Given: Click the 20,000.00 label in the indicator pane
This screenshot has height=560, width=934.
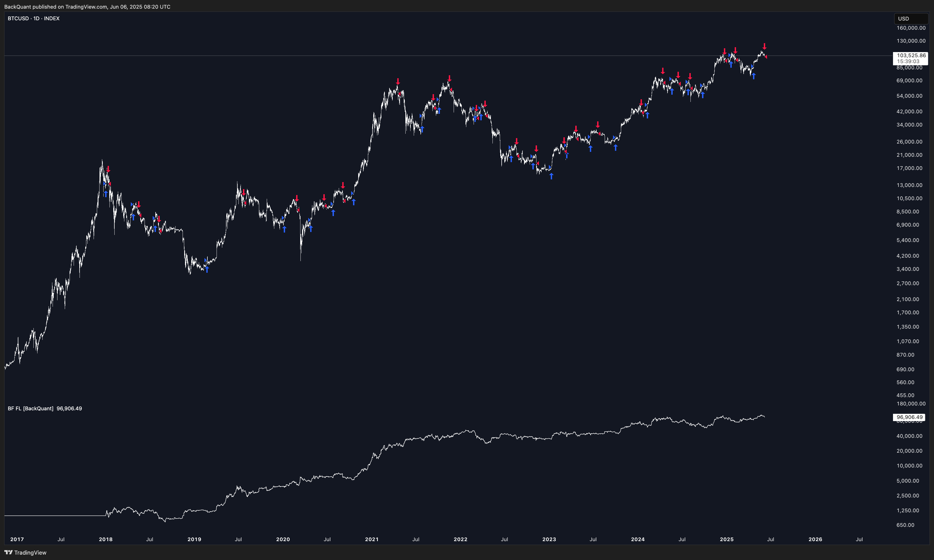Looking at the screenshot, I should 909,450.
